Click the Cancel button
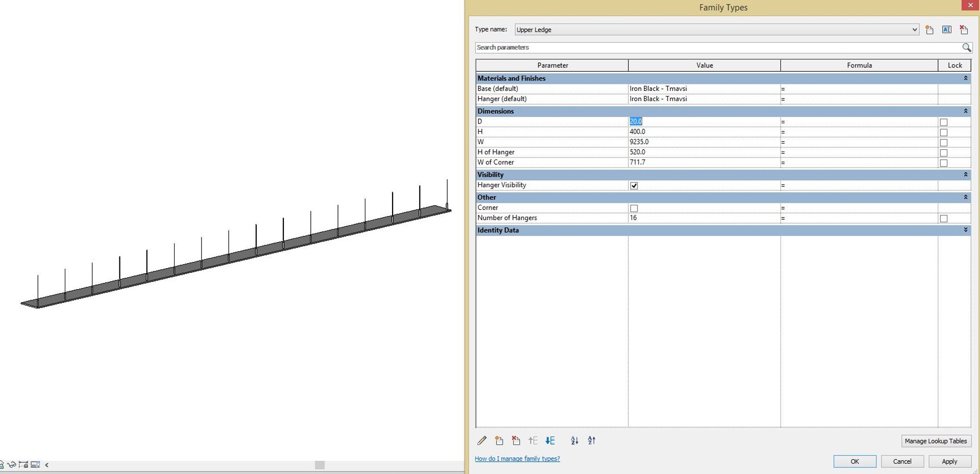The image size is (980, 474). [x=902, y=461]
